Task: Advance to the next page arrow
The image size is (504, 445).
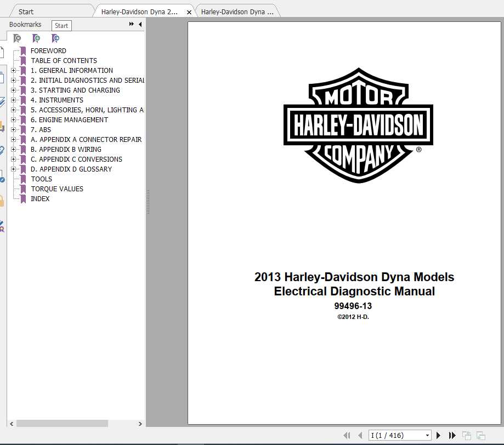Action: coord(439,435)
